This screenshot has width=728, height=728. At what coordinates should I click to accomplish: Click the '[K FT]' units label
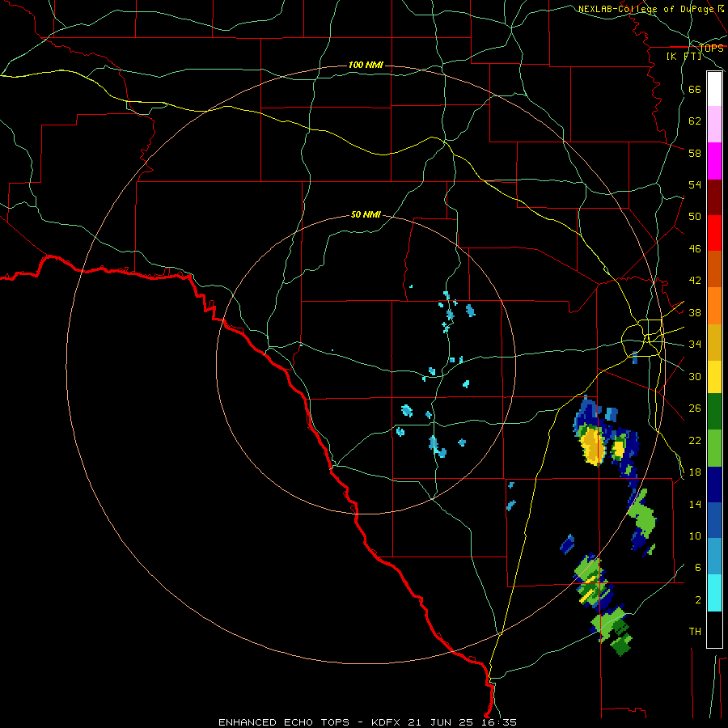(684, 57)
